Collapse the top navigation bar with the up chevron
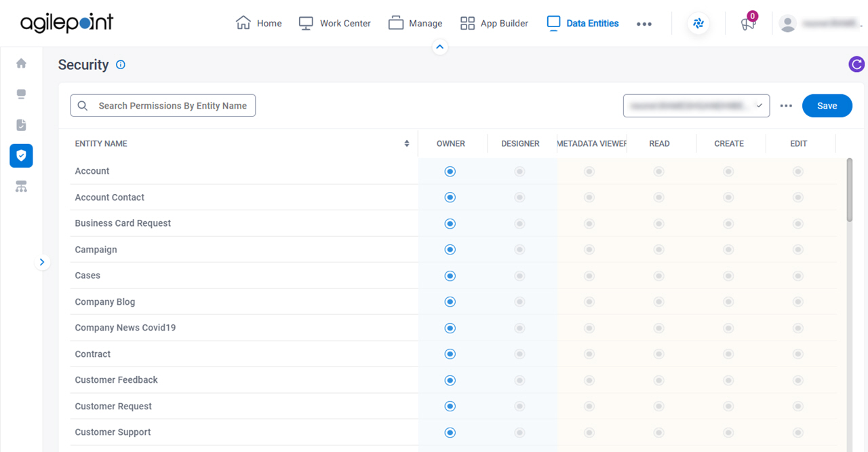Image resolution: width=868 pixels, height=452 pixels. [440, 47]
